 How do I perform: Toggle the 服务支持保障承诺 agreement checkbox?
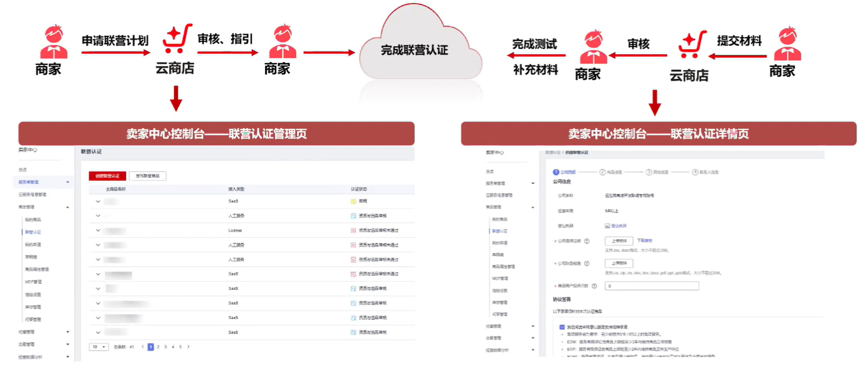562,327
